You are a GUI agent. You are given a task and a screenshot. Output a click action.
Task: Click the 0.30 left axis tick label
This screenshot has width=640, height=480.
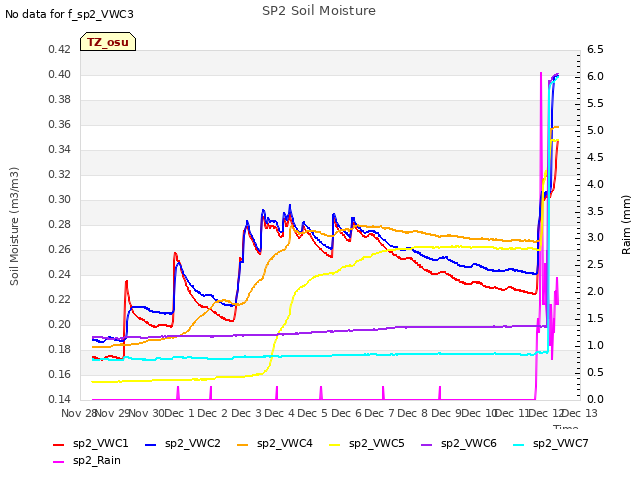coord(60,200)
